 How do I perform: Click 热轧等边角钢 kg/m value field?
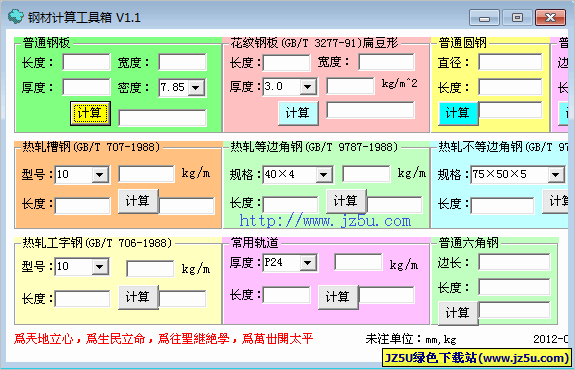coord(366,174)
